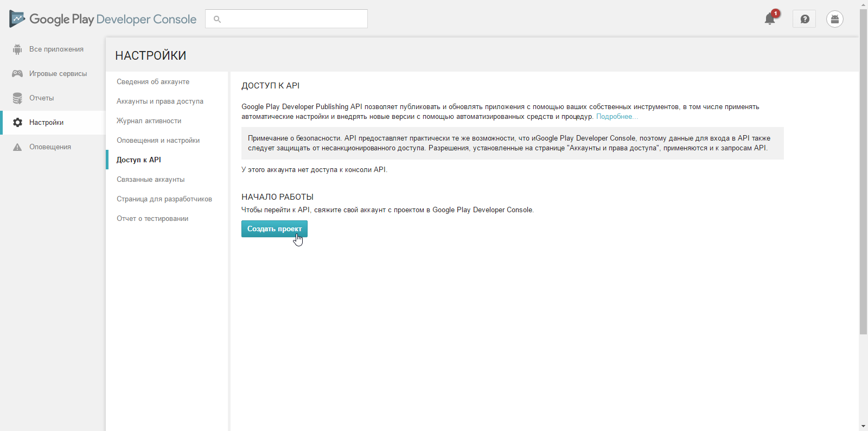Click the vertical scrollbar thumb
This screenshot has width=868, height=431.
863,172
